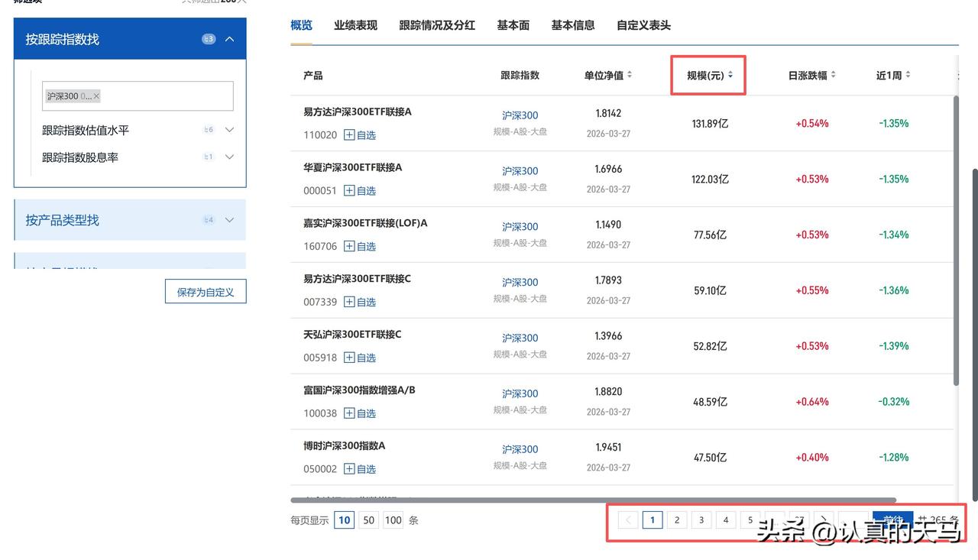This screenshot has width=978, height=560.
Task: Open 沪深300 index link for 富国沪深300指数增强A/B
Action: click(x=520, y=393)
